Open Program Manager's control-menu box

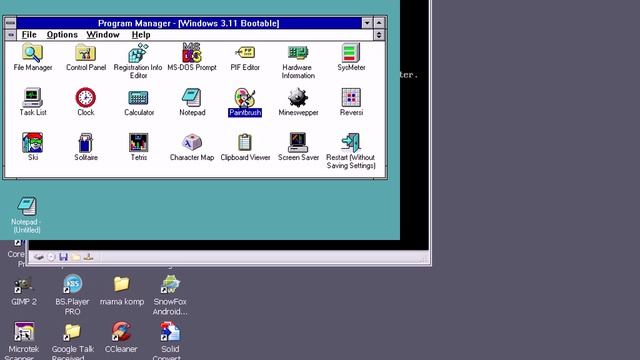click(11, 23)
